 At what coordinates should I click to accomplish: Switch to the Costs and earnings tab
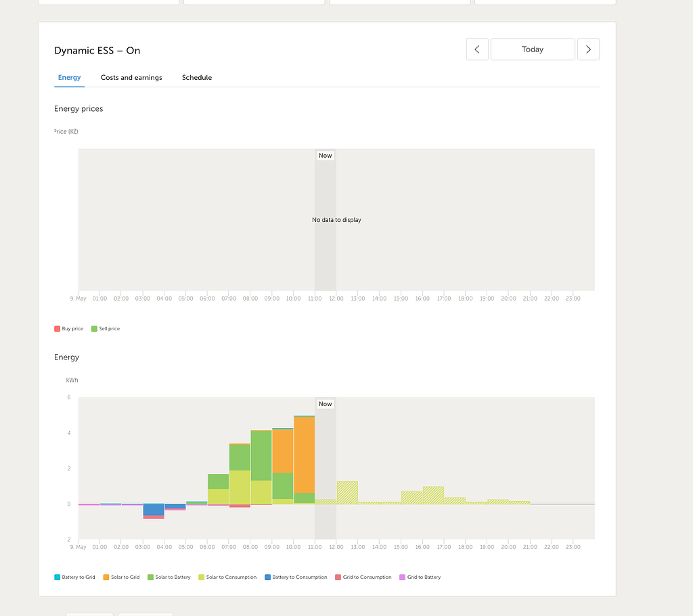(x=131, y=77)
